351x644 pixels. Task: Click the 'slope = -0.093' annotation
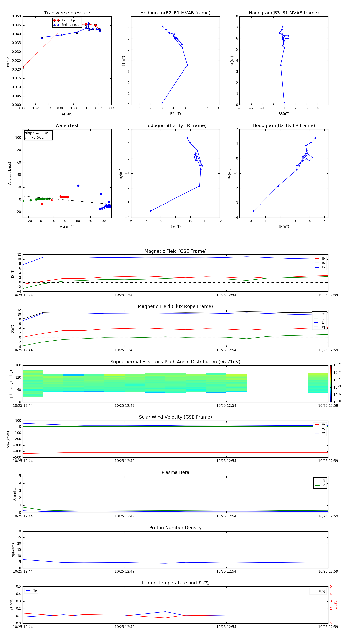pos(38,133)
